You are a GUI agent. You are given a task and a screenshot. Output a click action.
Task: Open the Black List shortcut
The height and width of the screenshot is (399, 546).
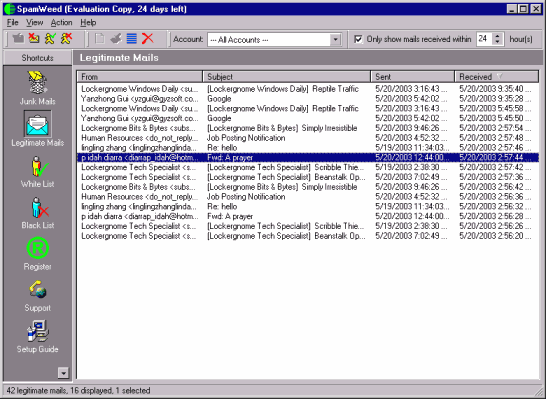pyautogui.click(x=38, y=213)
